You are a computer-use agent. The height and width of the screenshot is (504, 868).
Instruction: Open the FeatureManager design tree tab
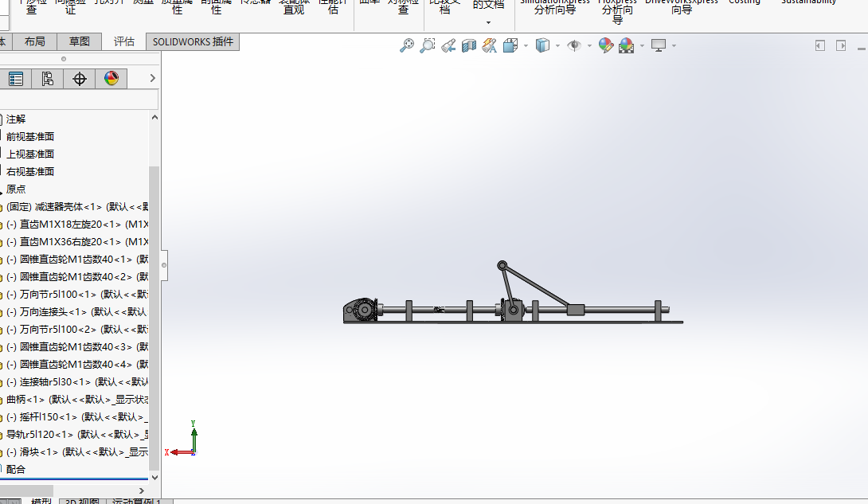15,79
